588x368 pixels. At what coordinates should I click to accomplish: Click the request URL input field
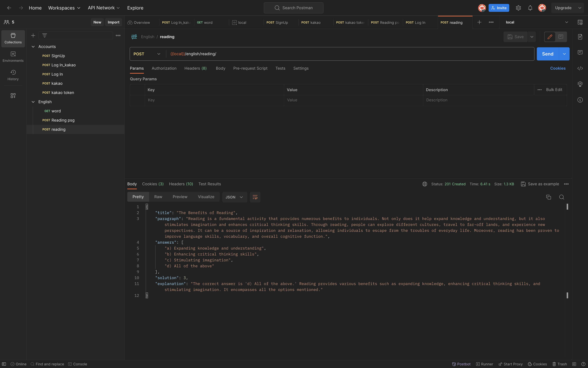[350, 54]
